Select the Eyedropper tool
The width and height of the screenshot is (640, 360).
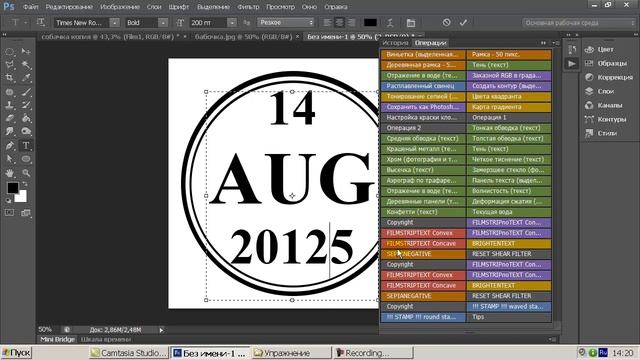tap(26, 78)
